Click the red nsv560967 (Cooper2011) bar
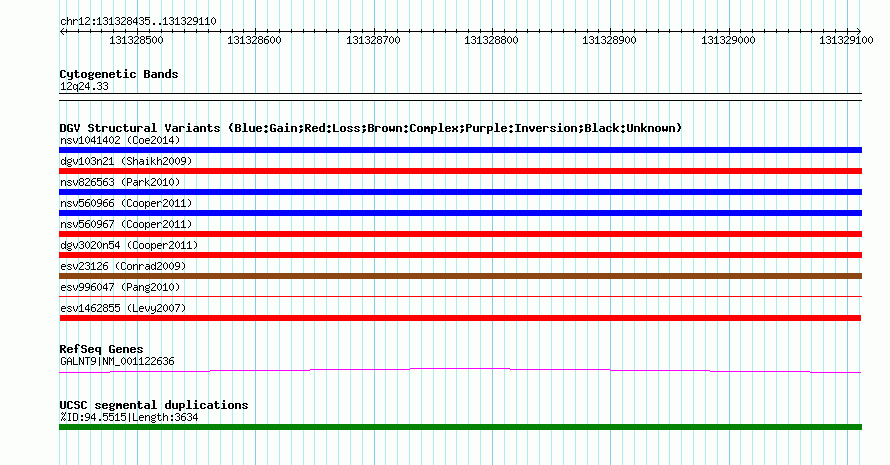 coord(460,234)
